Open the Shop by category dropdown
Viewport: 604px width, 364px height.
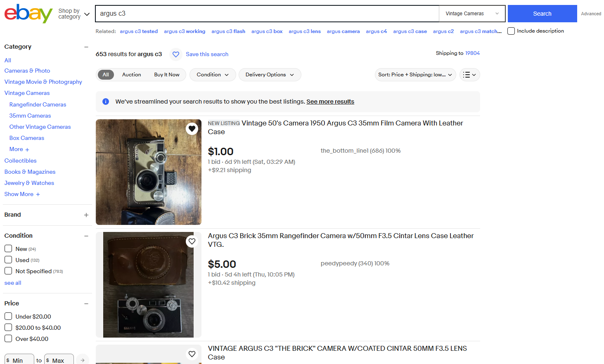point(74,14)
